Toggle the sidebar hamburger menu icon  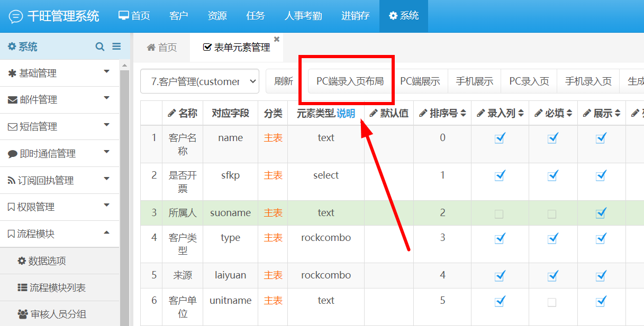click(x=116, y=46)
